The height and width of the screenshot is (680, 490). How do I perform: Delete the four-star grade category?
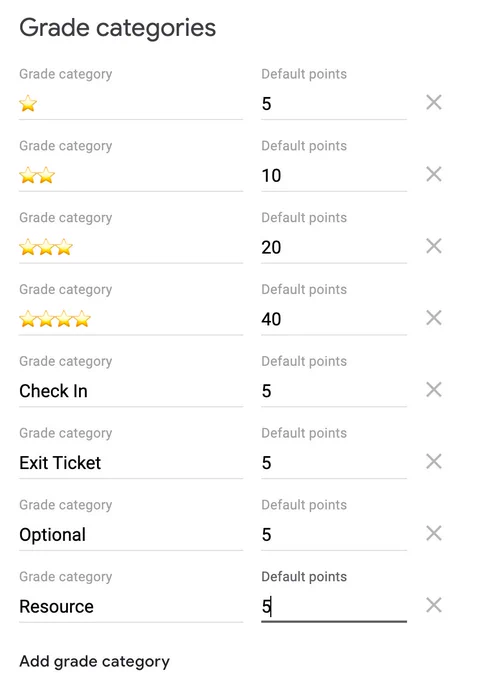pyautogui.click(x=434, y=318)
